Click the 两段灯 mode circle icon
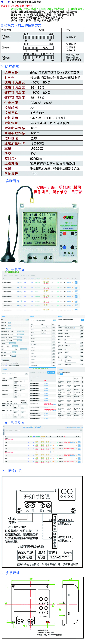This screenshot has height=644, width=86. pyautogui.click(x=4, y=58)
